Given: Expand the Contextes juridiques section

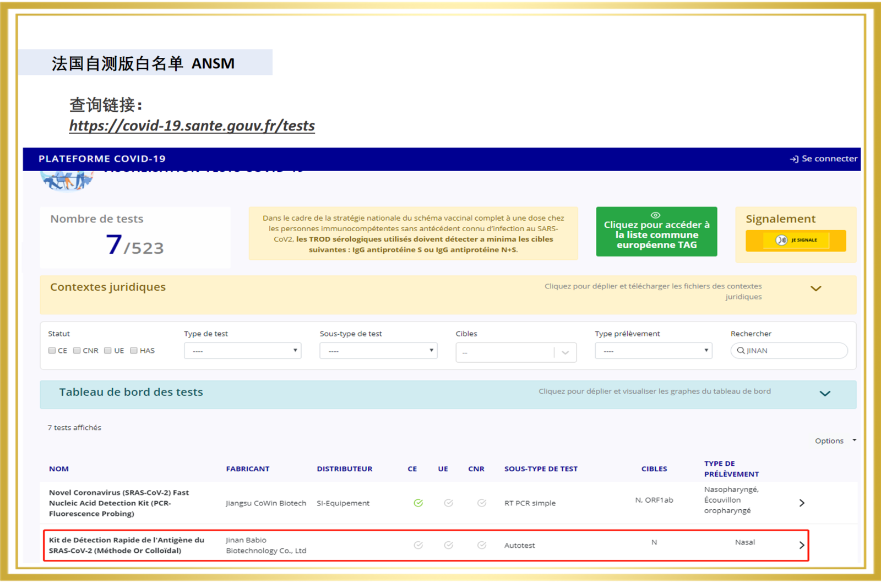Looking at the screenshot, I should 817,288.
